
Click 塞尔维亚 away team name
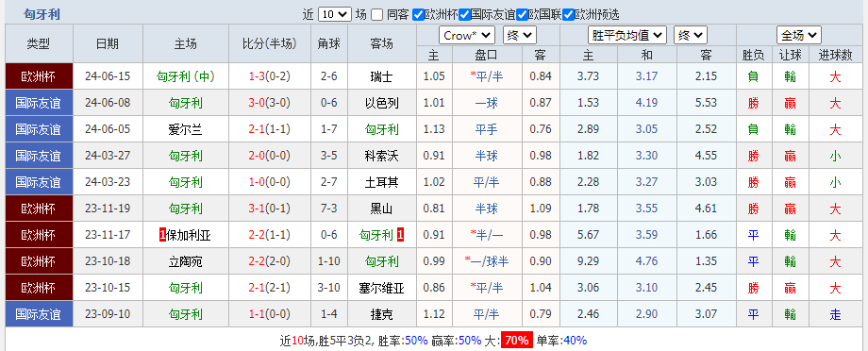381,288
